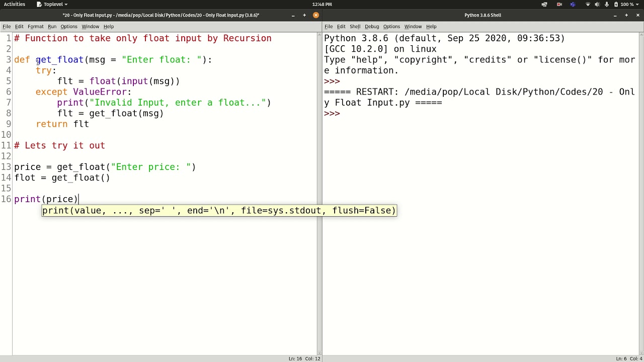Place cursor at end of print(price) line
The height and width of the screenshot is (362, 644).
78,199
